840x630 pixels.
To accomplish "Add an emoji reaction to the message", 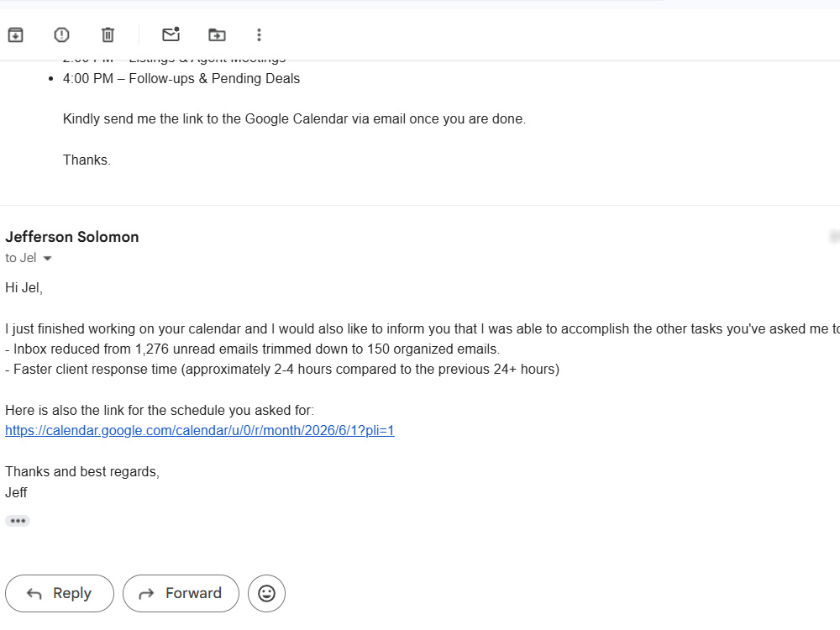I will click(267, 593).
